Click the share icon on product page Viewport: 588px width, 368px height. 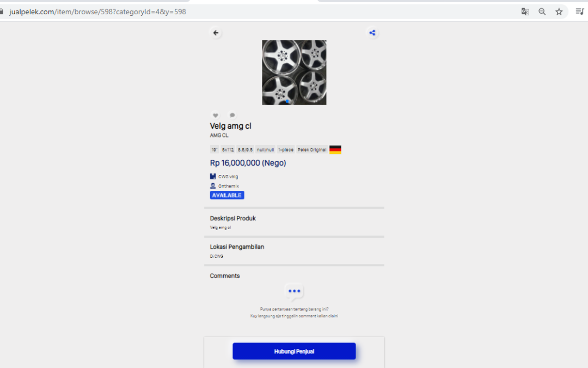pos(372,33)
